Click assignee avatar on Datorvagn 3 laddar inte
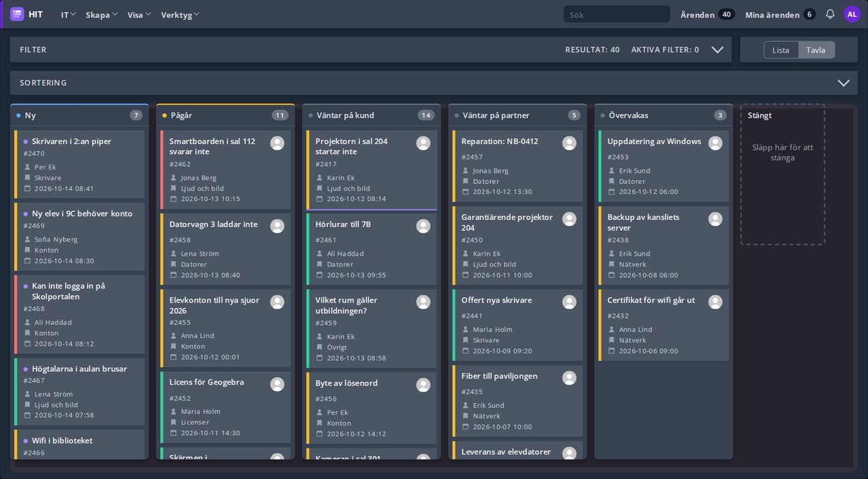Screen dimensions: 868x479 (277, 226)
